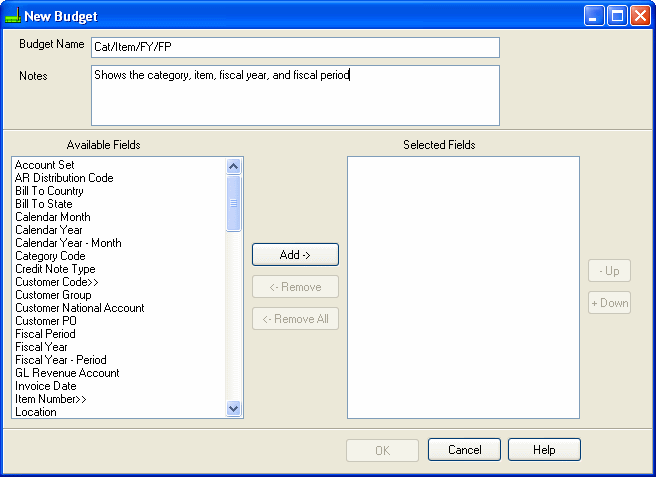The image size is (656, 477).
Task: Click in the Budget Name field
Action: point(294,48)
